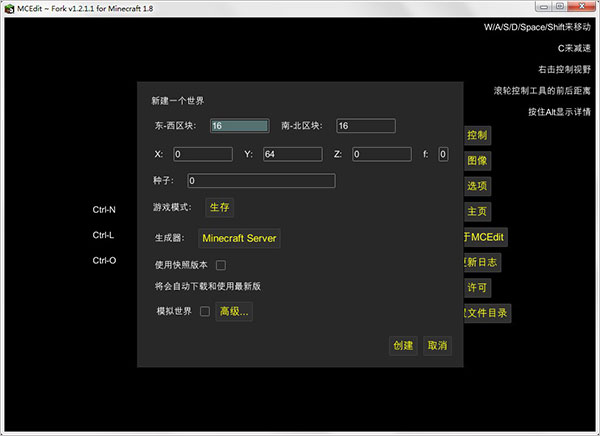Open the 更新日志 changelog button
This screenshot has width=600, height=436.
click(x=482, y=262)
